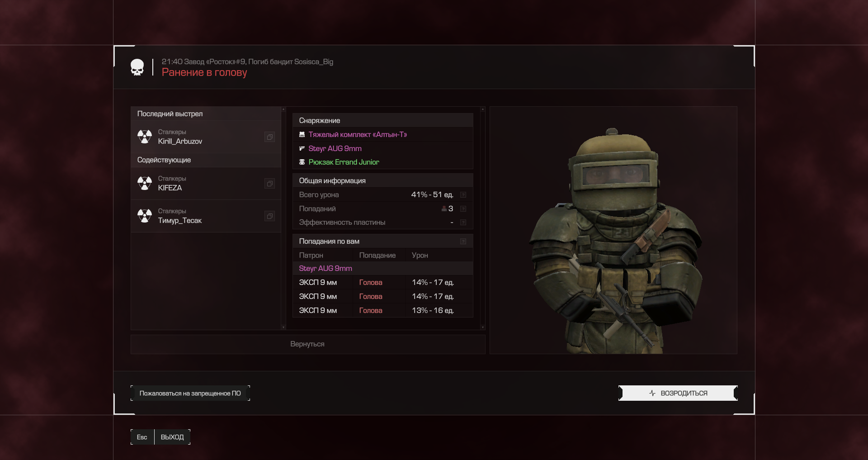Click ВОЗРОДИТЬСЯ respawn button
Screen dimensions: 868x460
click(x=678, y=393)
